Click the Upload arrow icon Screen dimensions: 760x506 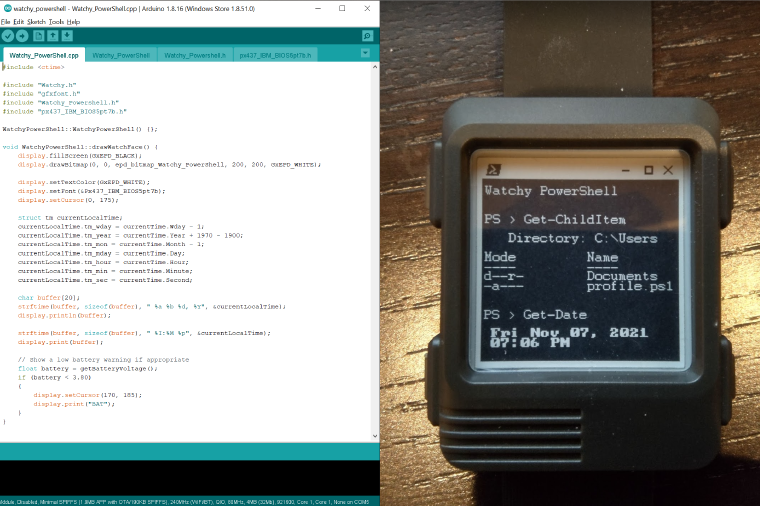[22, 36]
